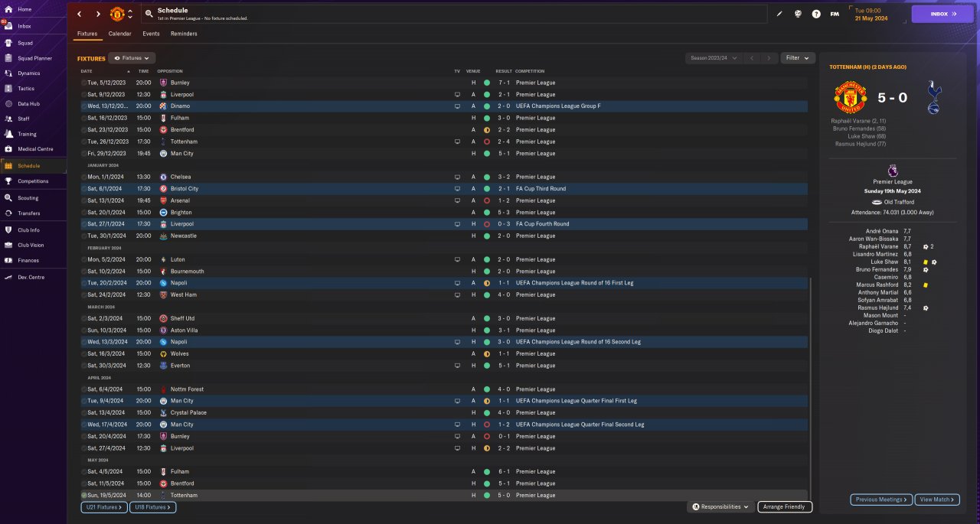Toggle selection circle on Man City 17/4/2024 row
The image size is (980, 524).
[83, 425]
